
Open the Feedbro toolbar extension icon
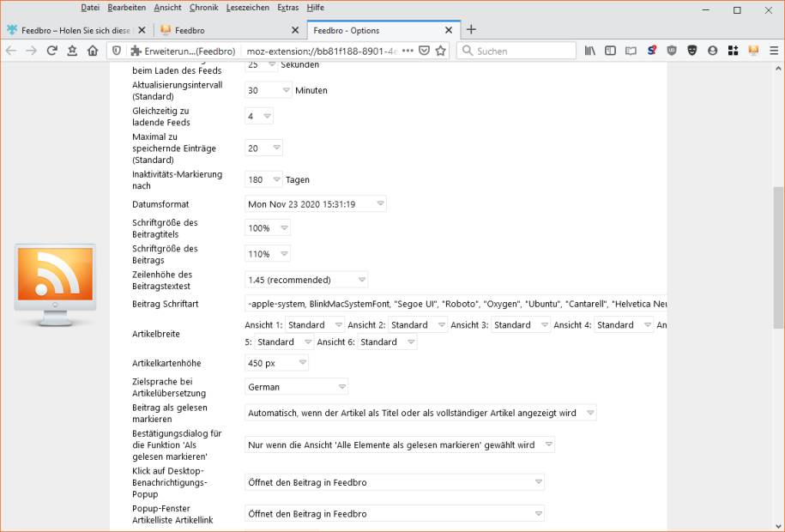753,51
